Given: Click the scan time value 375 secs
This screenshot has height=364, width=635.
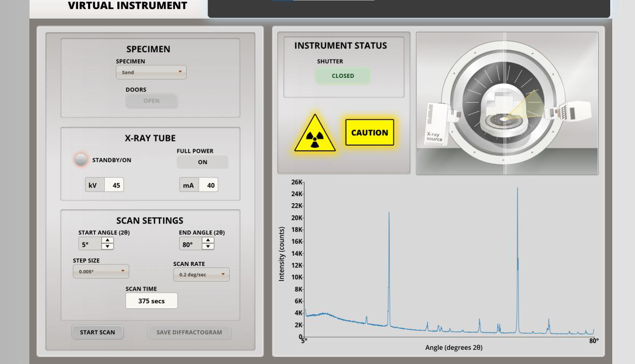Looking at the screenshot, I should [x=151, y=301].
